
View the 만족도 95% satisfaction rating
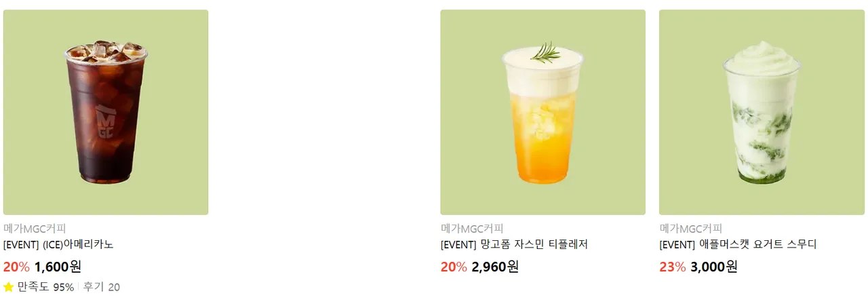tap(45, 287)
